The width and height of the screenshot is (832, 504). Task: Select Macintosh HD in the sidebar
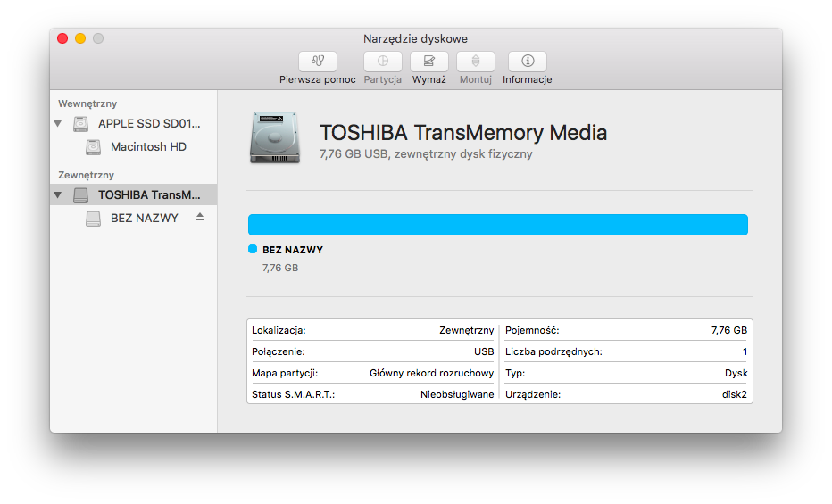[148, 147]
